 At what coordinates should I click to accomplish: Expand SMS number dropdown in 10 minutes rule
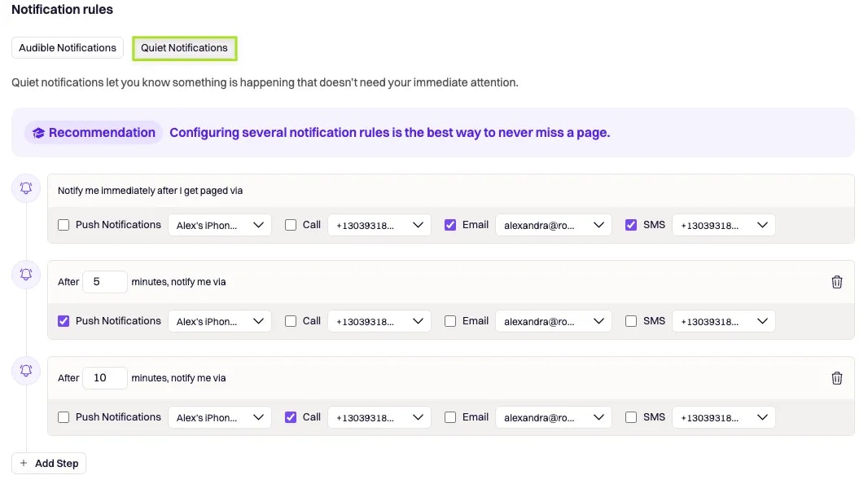point(724,417)
